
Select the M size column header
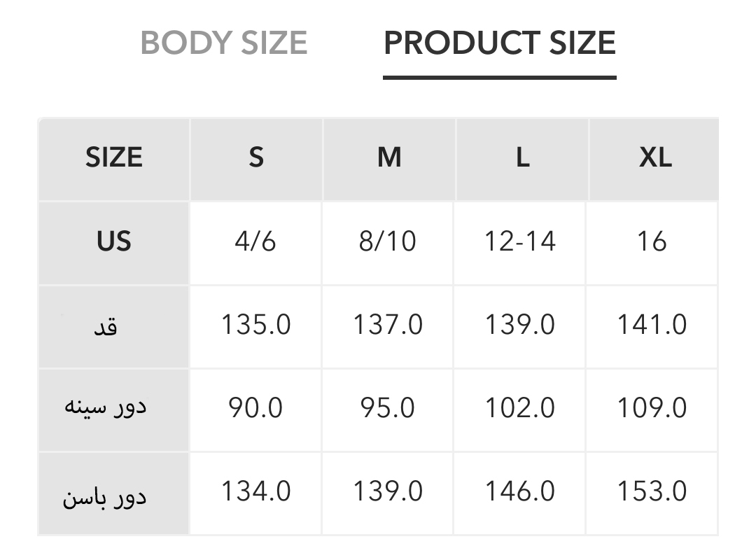(x=389, y=158)
